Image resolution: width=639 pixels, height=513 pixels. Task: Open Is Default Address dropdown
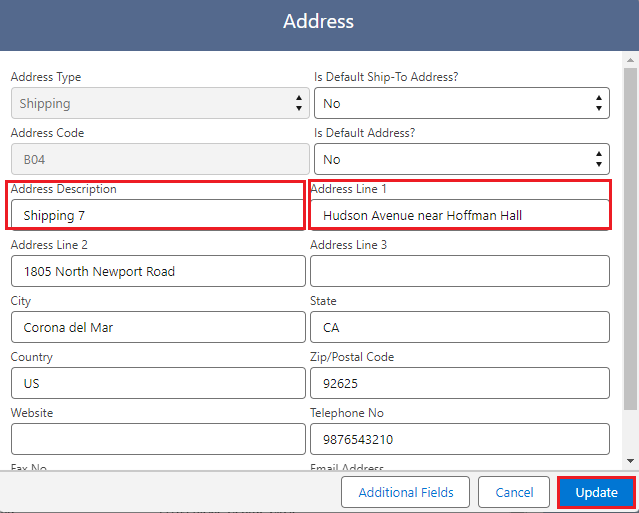pyautogui.click(x=461, y=159)
